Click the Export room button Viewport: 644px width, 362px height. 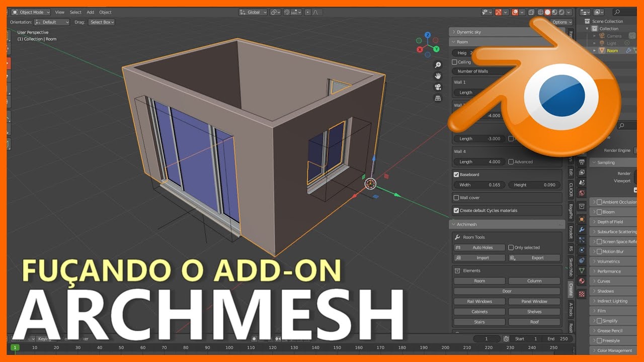[x=534, y=258]
